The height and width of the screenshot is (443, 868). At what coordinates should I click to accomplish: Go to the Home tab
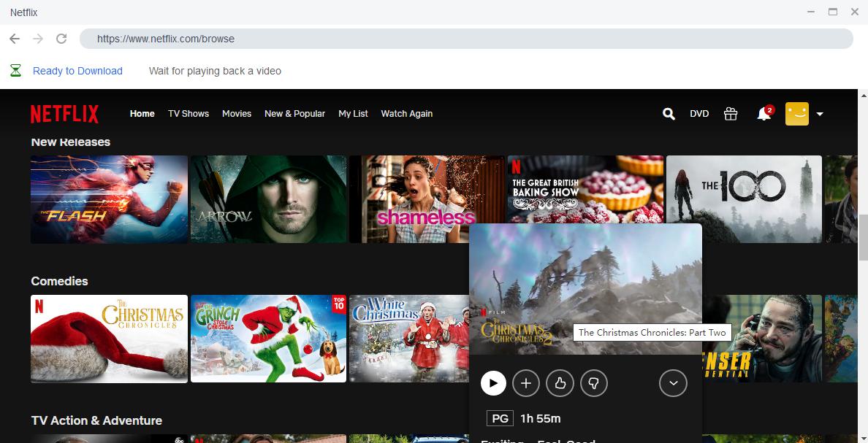[142, 113]
